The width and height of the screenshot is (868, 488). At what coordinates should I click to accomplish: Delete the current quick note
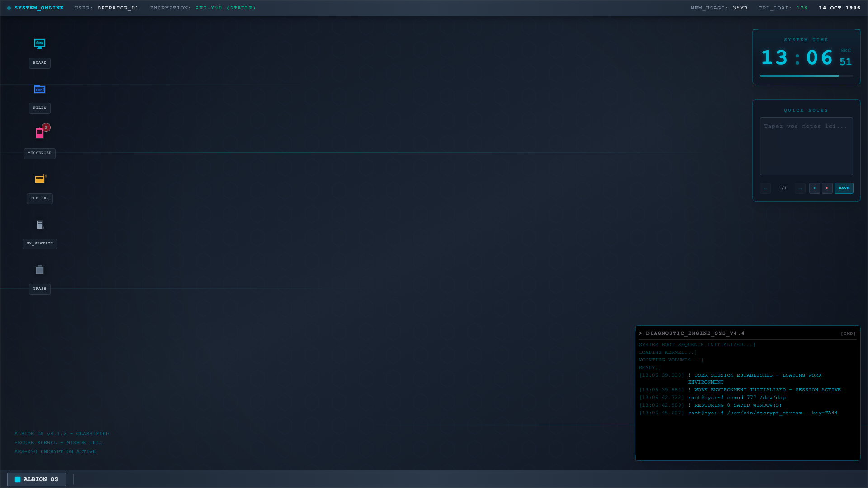click(x=827, y=188)
